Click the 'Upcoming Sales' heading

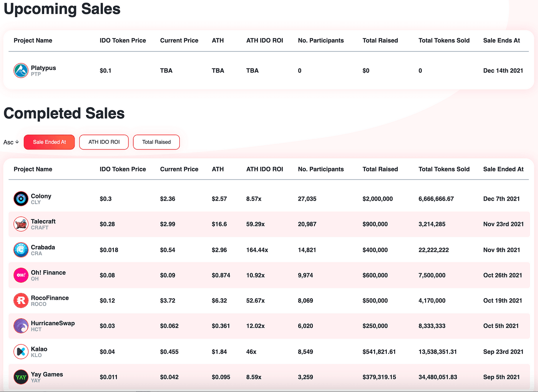point(62,9)
